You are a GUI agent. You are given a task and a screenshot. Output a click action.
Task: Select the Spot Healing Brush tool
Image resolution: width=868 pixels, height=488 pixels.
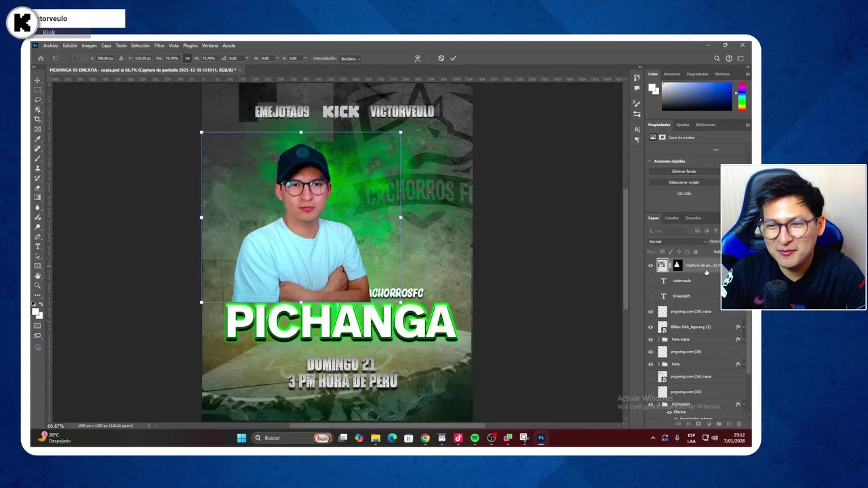37,148
